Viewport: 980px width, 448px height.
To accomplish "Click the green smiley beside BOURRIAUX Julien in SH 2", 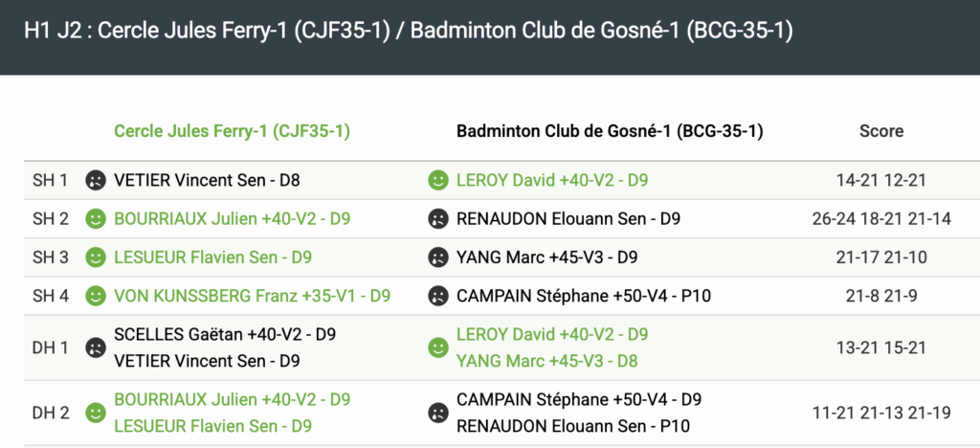I will (x=95, y=219).
